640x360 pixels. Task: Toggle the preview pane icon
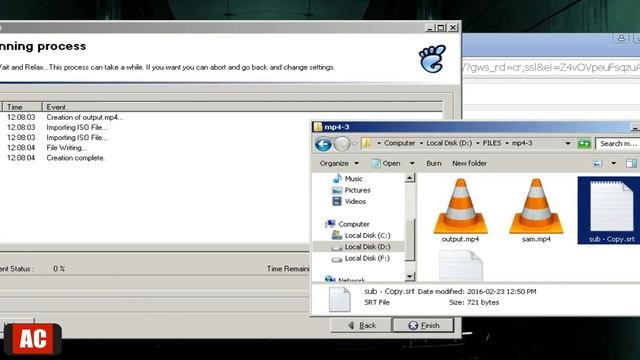(x=631, y=163)
